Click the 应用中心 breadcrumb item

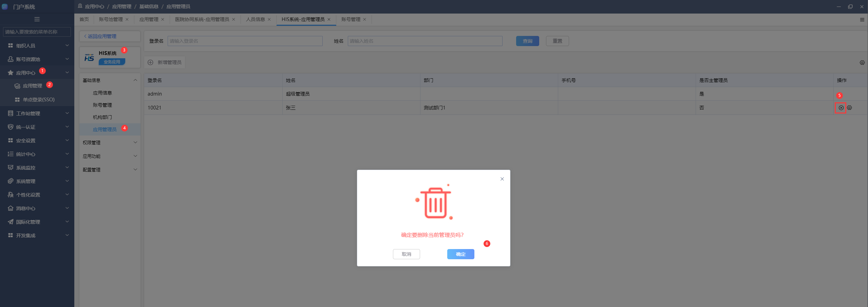tap(95, 6)
